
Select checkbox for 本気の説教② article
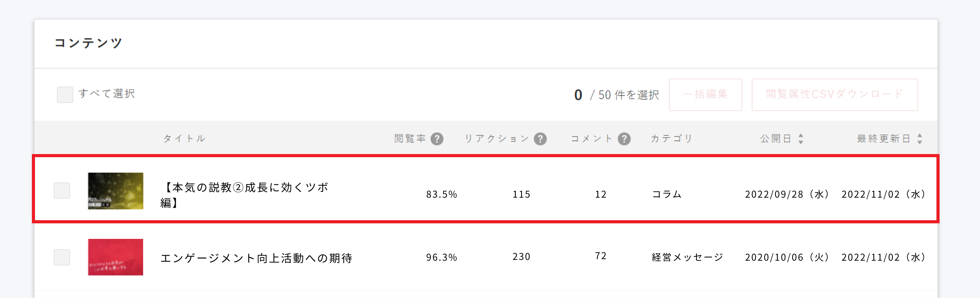tap(62, 191)
